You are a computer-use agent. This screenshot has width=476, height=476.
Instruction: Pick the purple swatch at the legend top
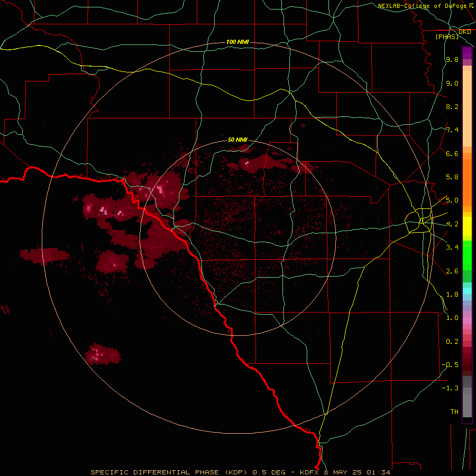467,53
